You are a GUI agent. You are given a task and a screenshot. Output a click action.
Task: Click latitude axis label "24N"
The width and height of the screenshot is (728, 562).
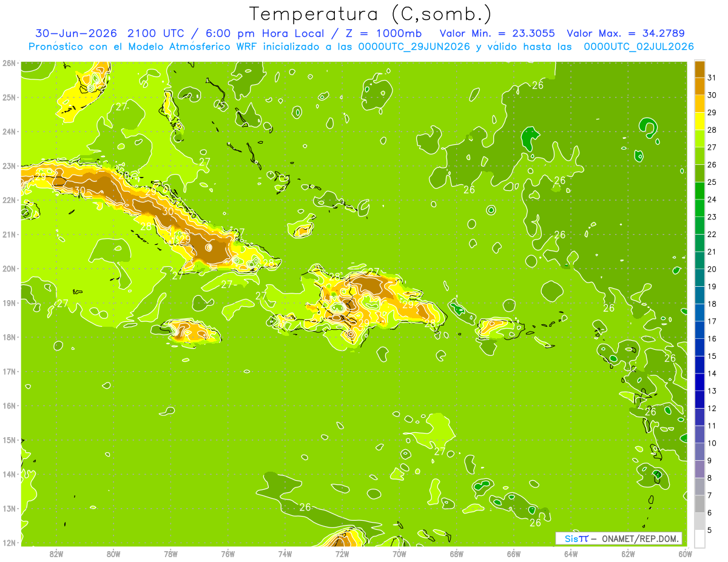(9, 132)
